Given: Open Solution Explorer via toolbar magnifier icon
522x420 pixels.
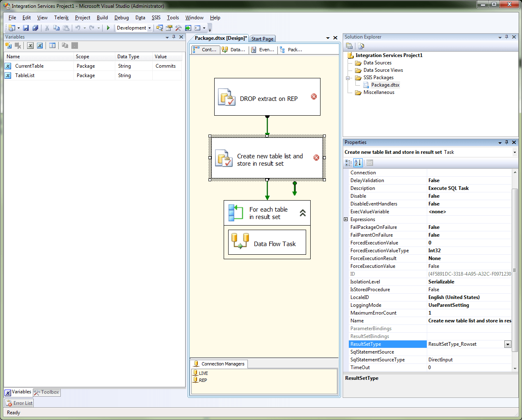Looking at the screenshot, I should (160, 28).
